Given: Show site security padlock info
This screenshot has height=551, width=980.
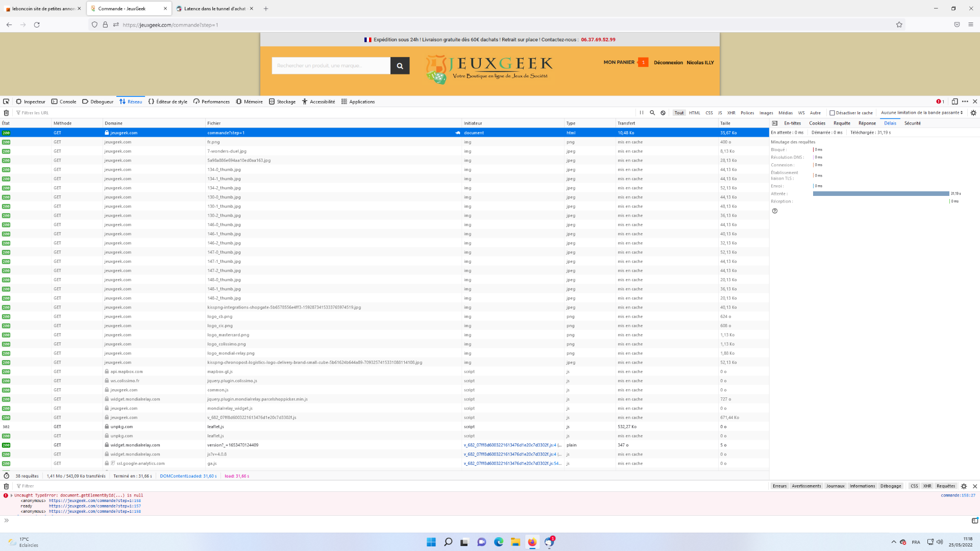Looking at the screenshot, I should 105,24.
